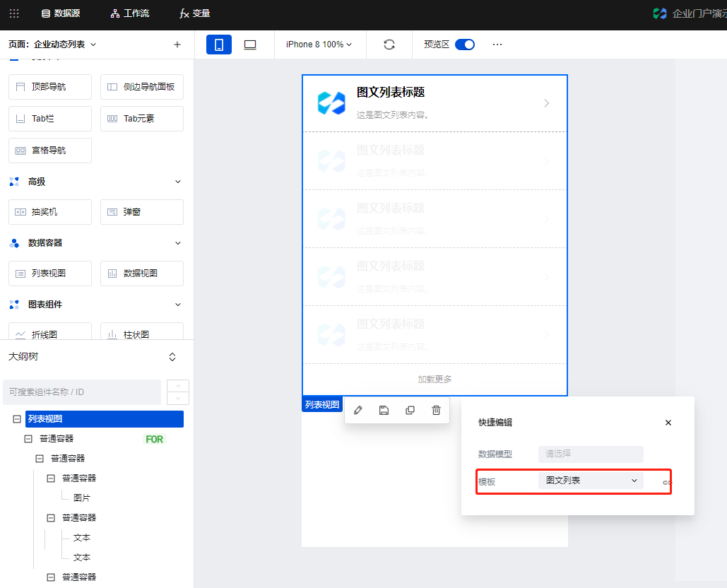727x588 pixels.
Task: Click the first list item logo image
Action: click(331, 103)
